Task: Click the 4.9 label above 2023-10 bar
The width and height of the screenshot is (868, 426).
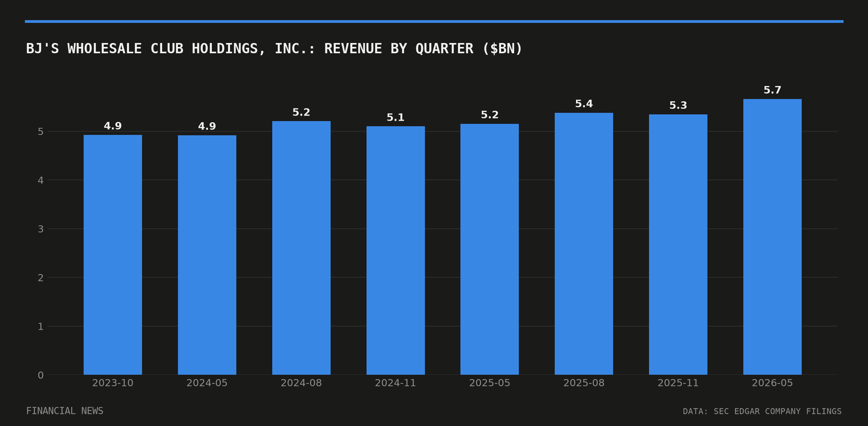Action: [113, 126]
